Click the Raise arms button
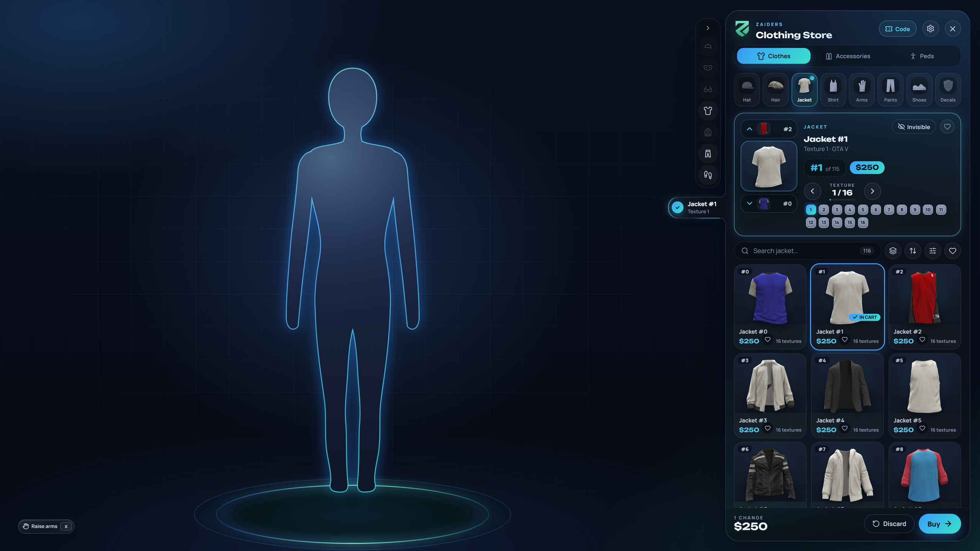This screenshot has width=980, height=551. coord(46,527)
